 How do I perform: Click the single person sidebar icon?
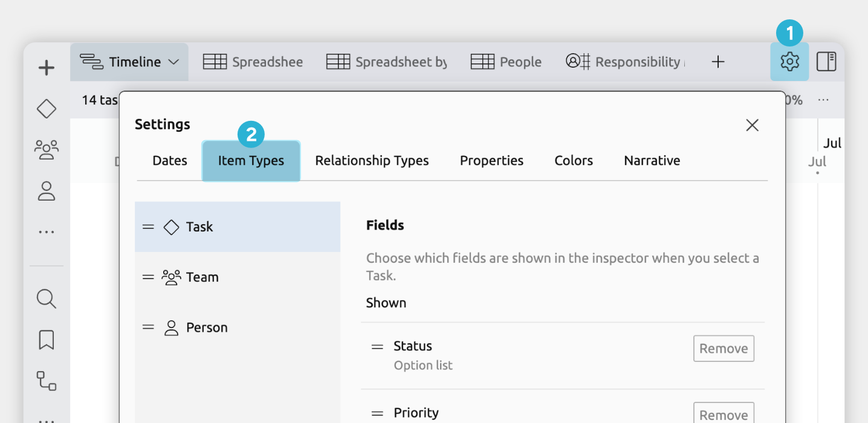[x=47, y=191]
